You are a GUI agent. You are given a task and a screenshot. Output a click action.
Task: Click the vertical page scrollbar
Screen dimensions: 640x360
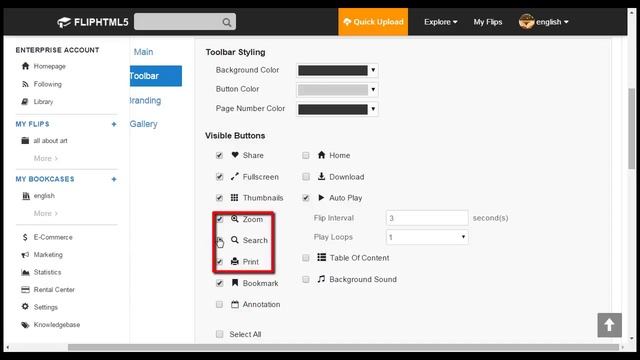[632, 129]
